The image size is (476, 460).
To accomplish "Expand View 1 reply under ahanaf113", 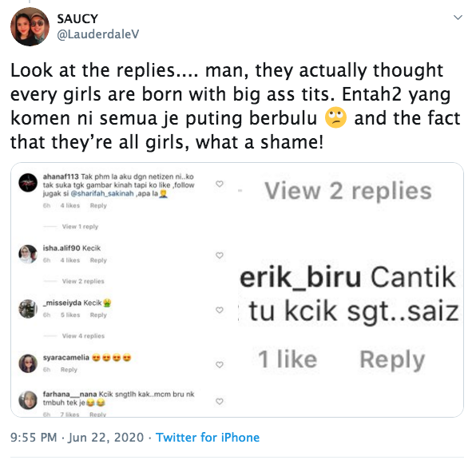I will coord(80,227).
